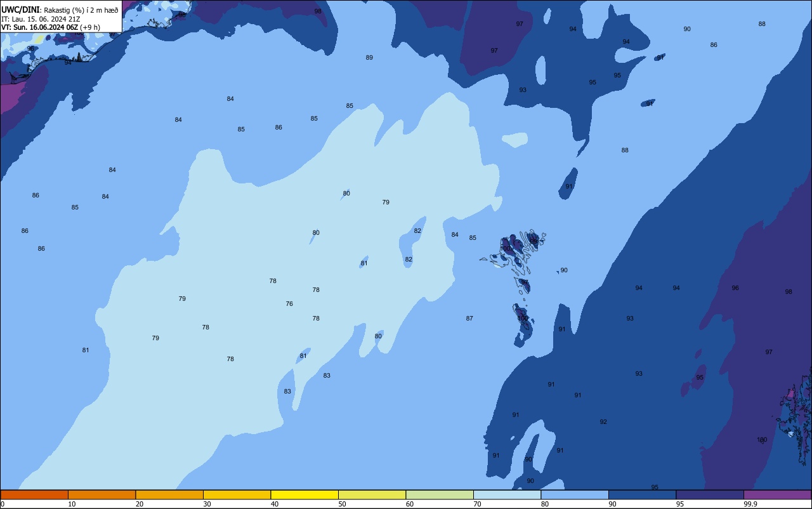
Task: Click the "UWC/DINI" title text
Action: tap(21, 10)
